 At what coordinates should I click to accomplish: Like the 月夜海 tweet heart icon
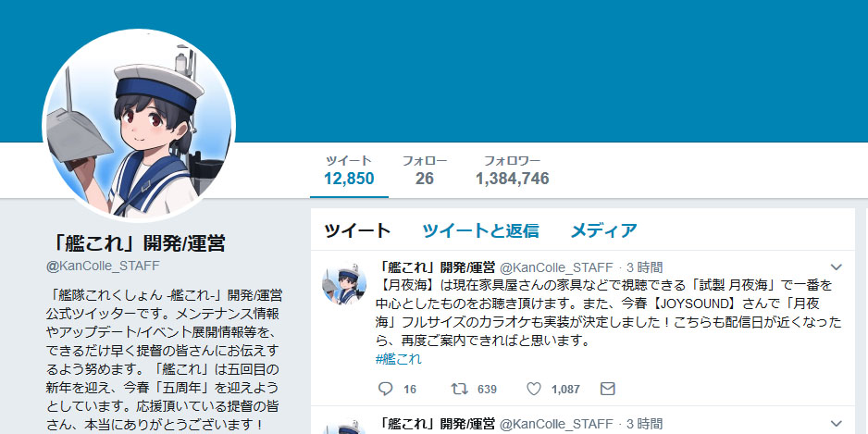coord(534,389)
